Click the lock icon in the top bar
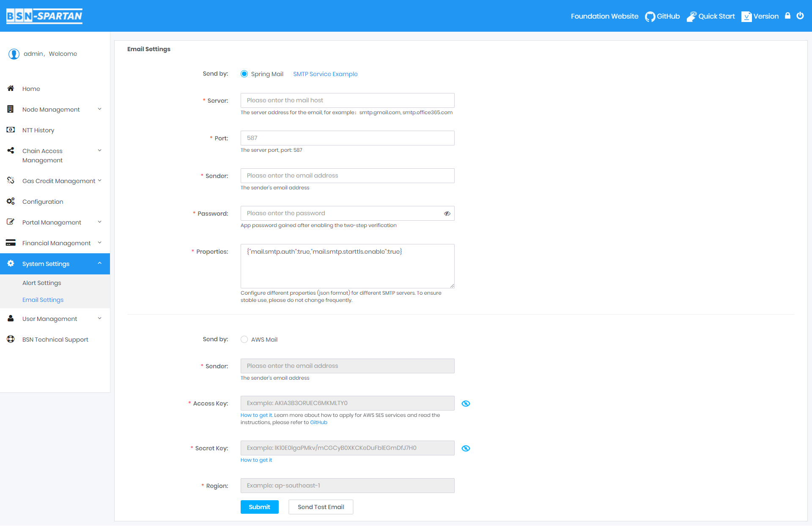 point(787,16)
